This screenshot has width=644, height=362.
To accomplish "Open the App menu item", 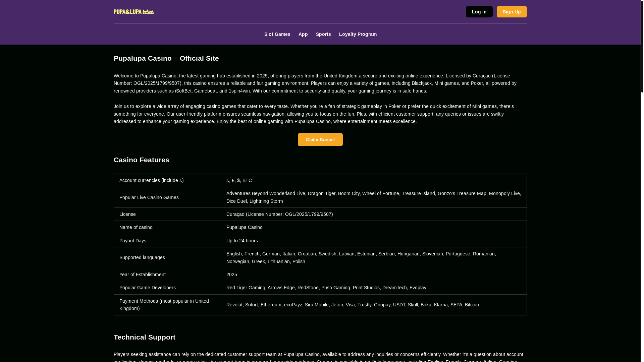I will (x=303, y=34).
